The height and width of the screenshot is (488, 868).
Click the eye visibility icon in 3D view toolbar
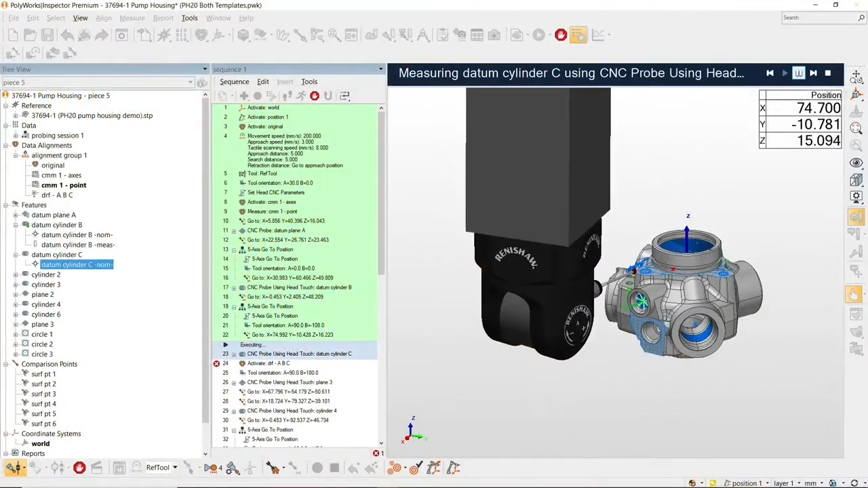pyautogui.click(x=856, y=163)
